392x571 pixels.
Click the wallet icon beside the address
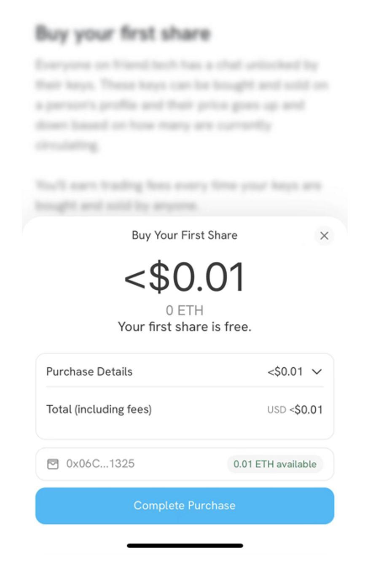(53, 464)
